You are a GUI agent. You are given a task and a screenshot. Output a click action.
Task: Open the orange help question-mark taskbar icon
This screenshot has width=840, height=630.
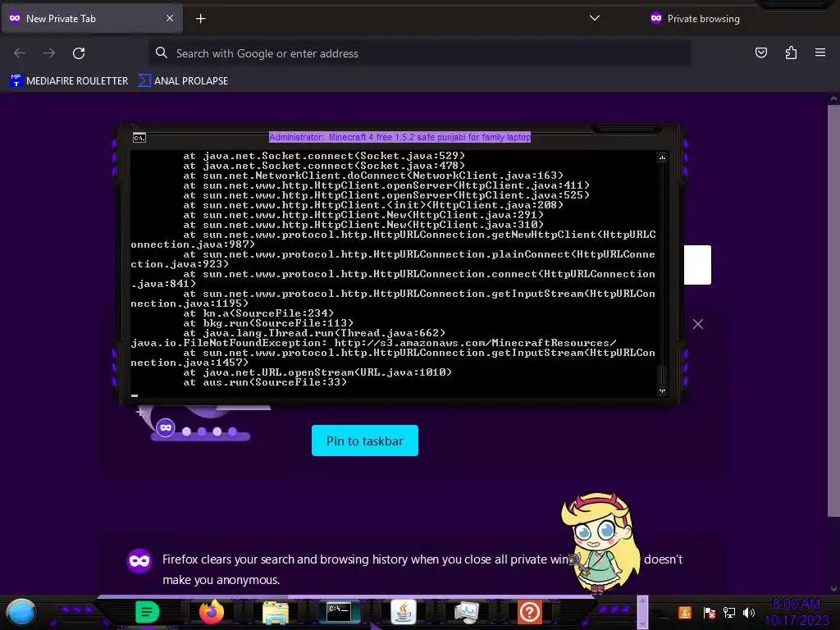click(530, 612)
